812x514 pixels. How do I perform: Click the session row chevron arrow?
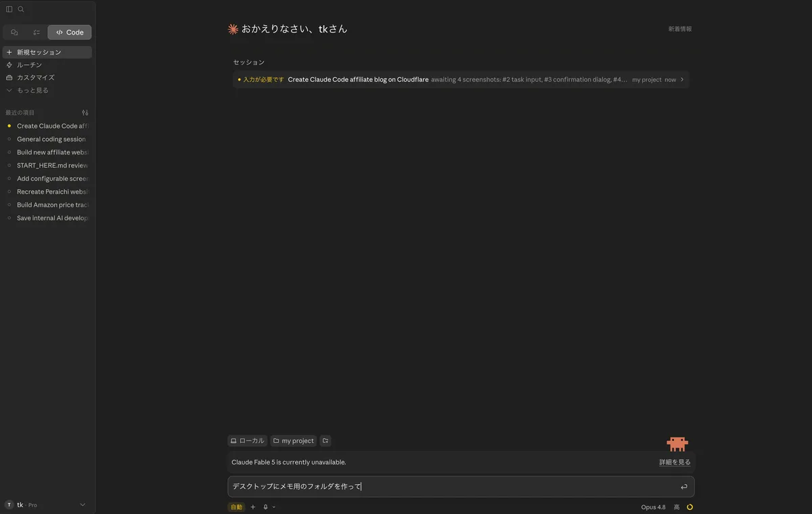(682, 79)
